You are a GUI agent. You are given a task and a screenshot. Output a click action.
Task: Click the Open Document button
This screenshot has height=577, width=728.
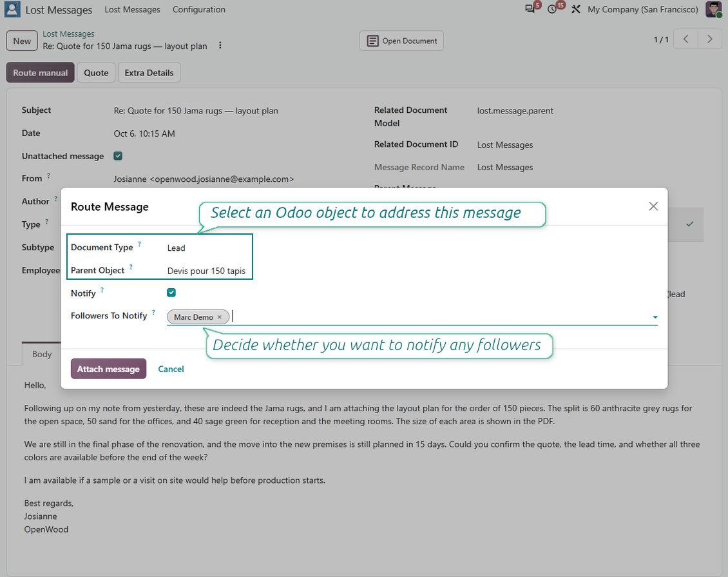click(401, 41)
